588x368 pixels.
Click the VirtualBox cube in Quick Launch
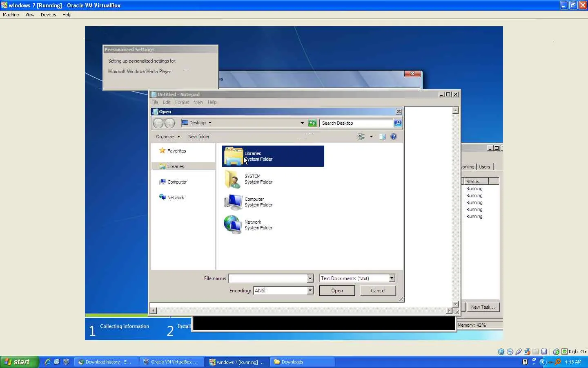[66, 362]
